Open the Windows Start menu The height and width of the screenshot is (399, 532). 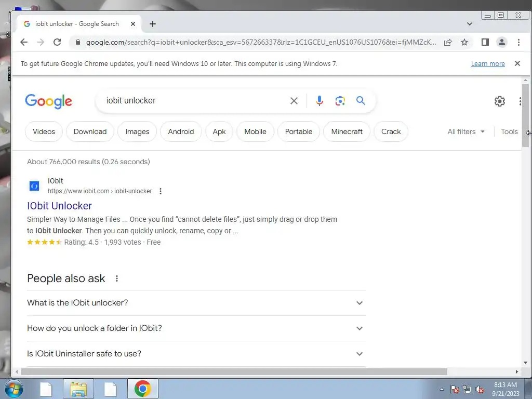(14, 389)
